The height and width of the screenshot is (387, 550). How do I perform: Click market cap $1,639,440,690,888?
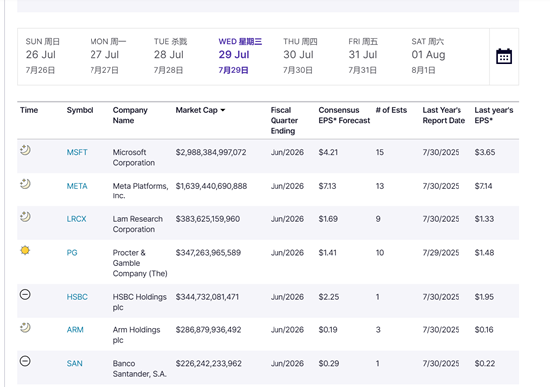211,186
